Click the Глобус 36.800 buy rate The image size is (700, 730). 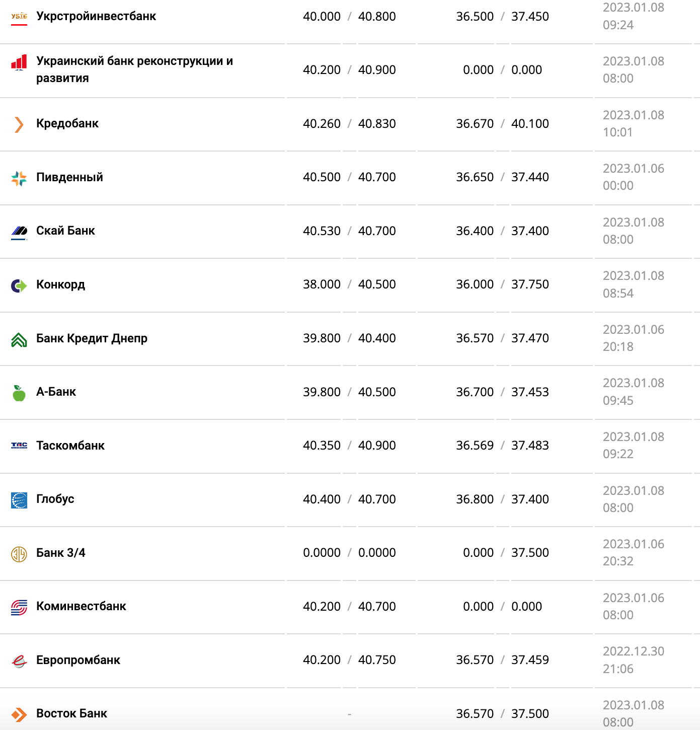(475, 499)
